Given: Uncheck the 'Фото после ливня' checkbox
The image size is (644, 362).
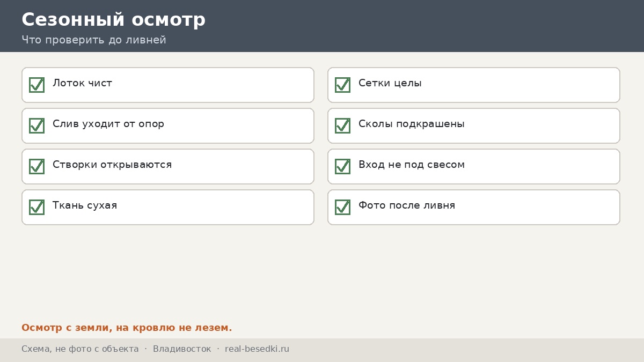Looking at the screenshot, I should click(342, 207).
